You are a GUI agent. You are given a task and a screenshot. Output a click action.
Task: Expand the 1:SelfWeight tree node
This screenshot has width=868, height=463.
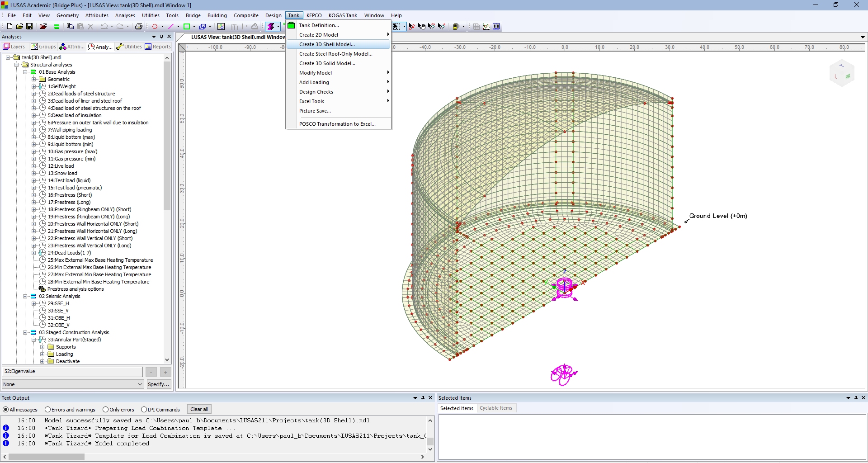click(x=33, y=86)
